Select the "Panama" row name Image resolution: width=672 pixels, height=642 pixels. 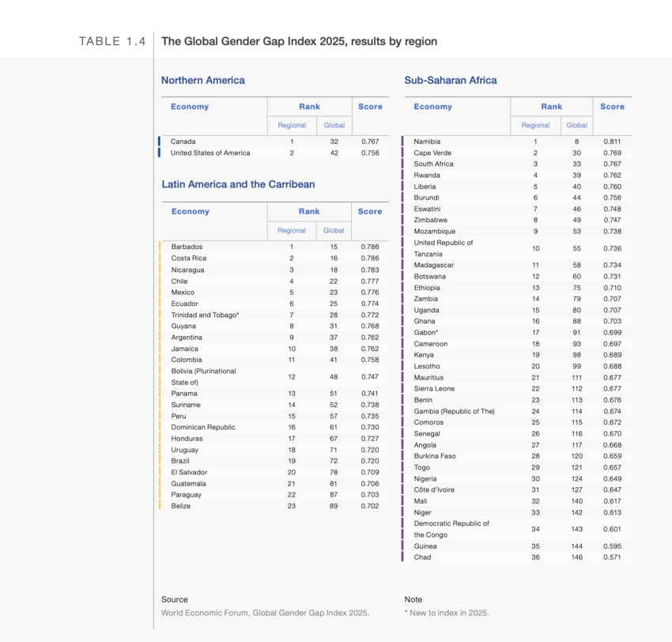(184, 394)
